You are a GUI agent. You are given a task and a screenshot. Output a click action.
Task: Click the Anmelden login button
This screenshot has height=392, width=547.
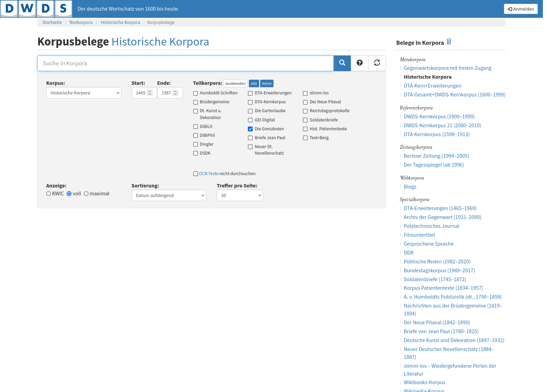tap(521, 9)
